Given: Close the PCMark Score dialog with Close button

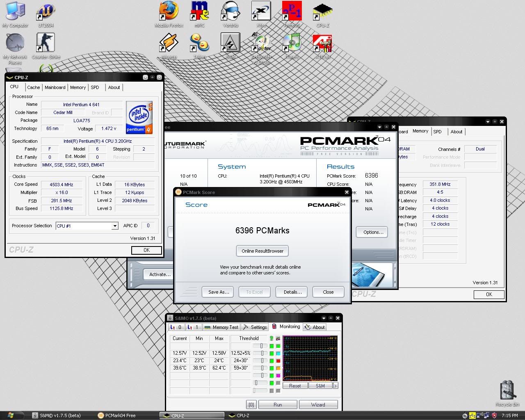Looking at the screenshot, I should coord(328,292).
